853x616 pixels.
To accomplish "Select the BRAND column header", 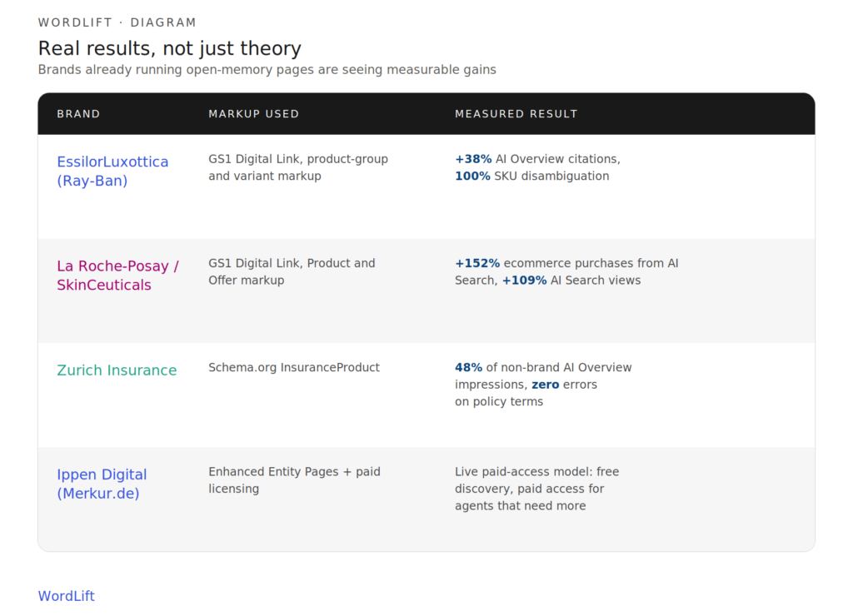I will tap(79, 114).
